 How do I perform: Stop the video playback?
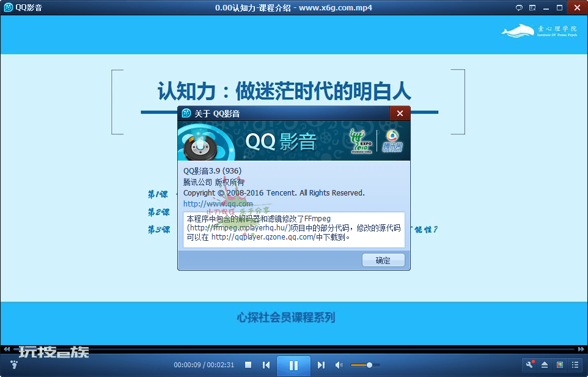(x=248, y=365)
